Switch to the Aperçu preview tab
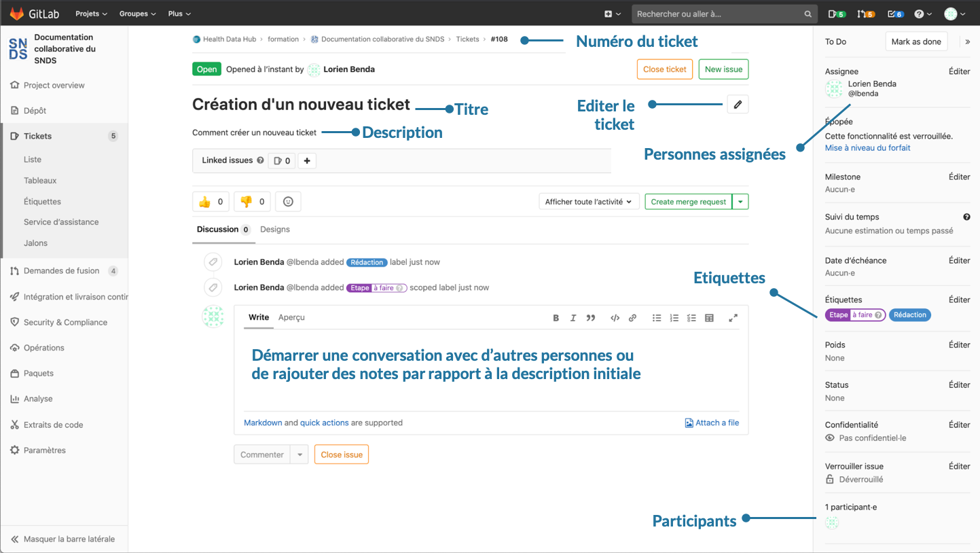 pos(291,317)
